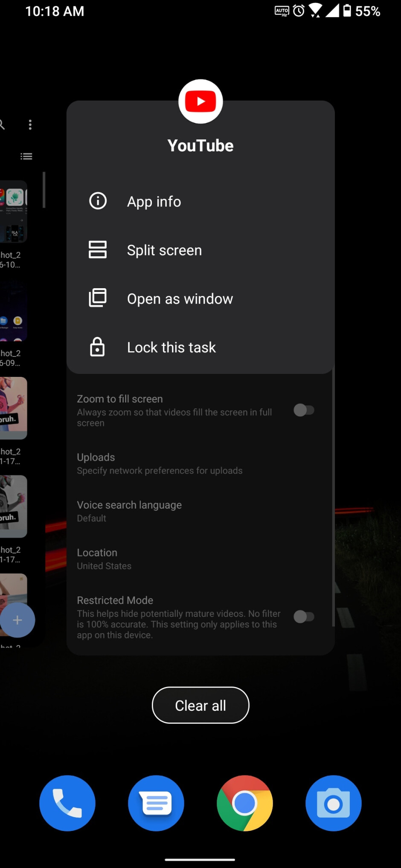The height and width of the screenshot is (868, 401).
Task: Click the Open as window icon
Action: tap(98, 298)
